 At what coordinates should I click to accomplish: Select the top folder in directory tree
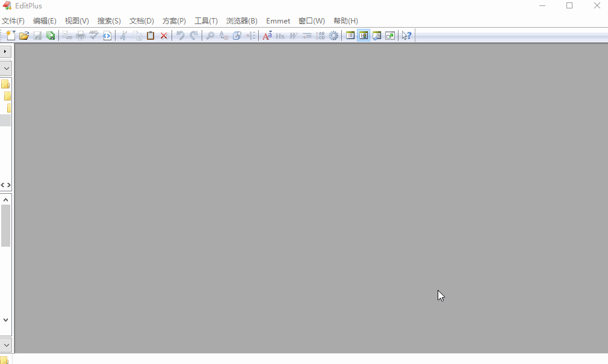(5, 84)
